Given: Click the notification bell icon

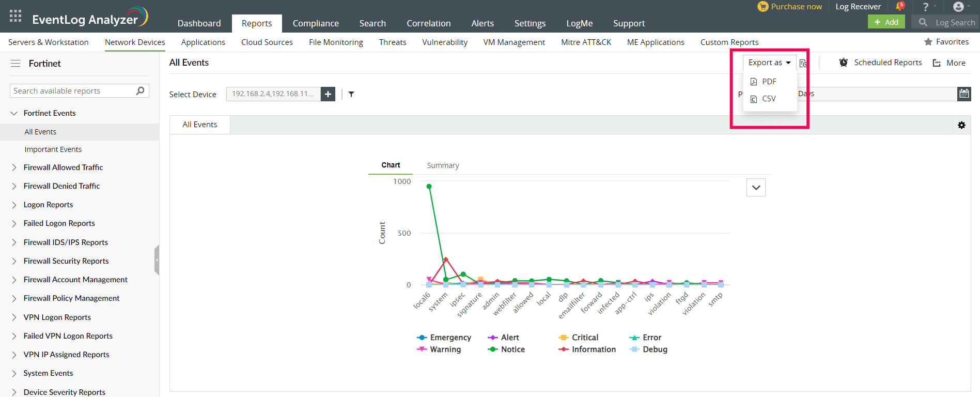Looking at the screenshot, I should 899,7.
